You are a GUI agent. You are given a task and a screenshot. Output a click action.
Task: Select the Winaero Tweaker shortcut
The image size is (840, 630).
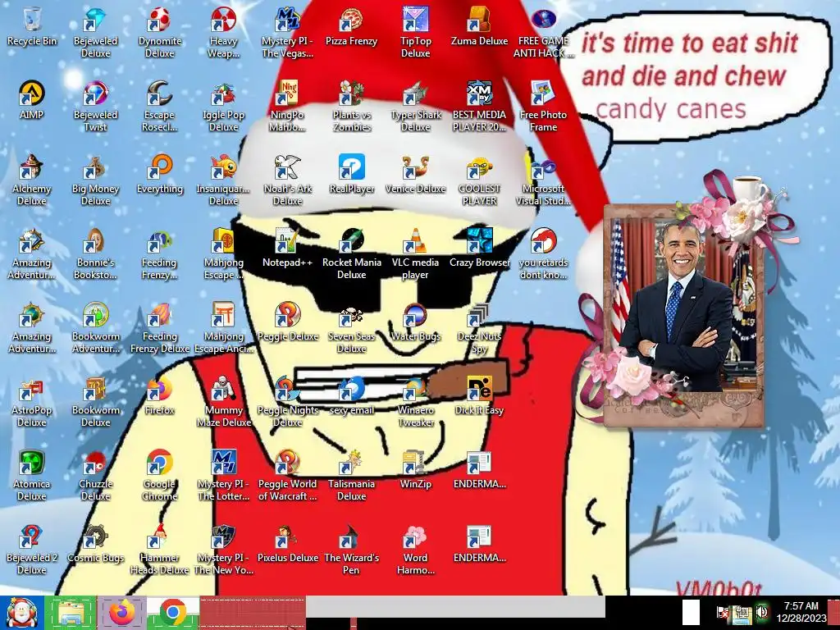click(x=415, y=402)
